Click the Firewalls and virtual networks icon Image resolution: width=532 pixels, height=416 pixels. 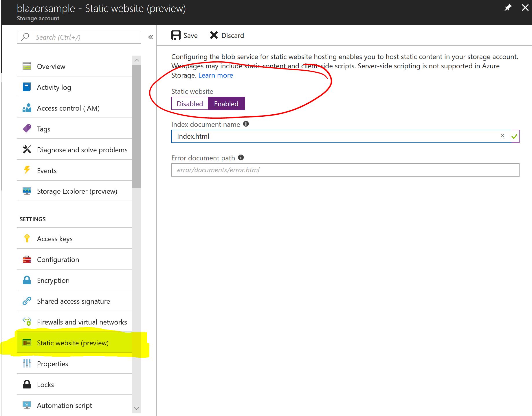click(27, 322)
